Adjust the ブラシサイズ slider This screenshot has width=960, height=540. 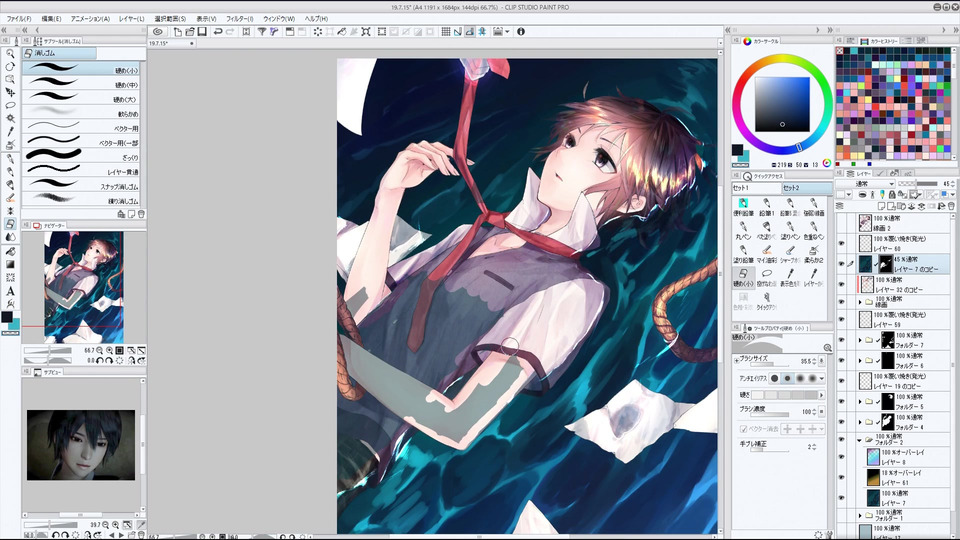(x=772, y=364)
